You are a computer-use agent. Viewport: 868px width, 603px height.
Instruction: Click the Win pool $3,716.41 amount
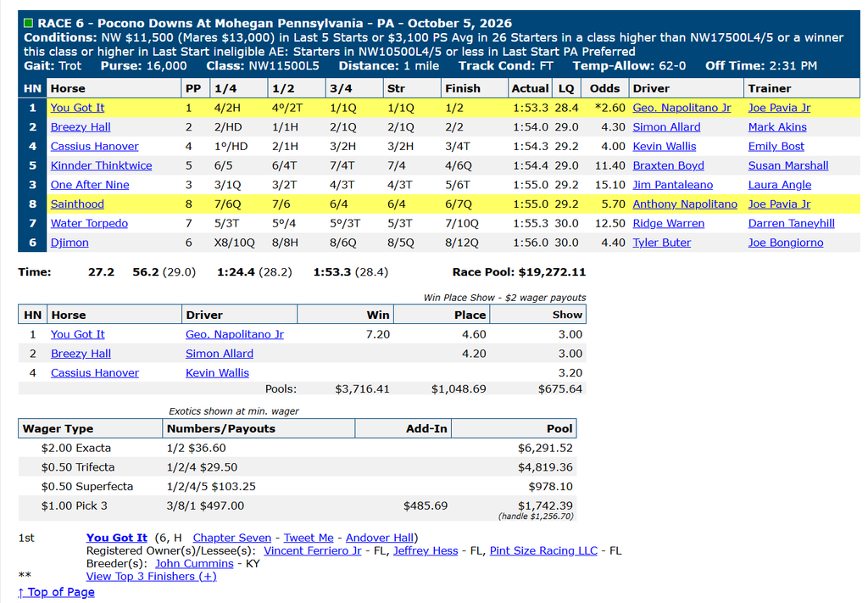click(x=362, y=389)
